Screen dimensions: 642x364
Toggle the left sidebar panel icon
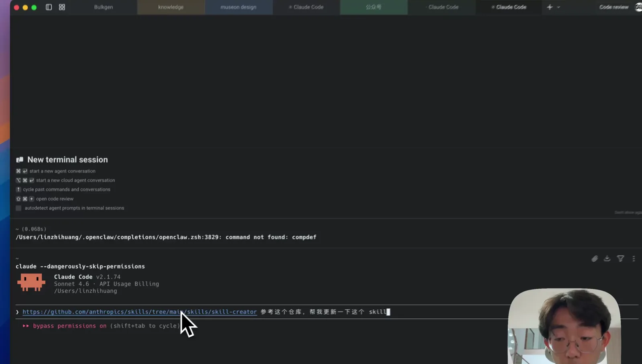(x=49, y=7)
